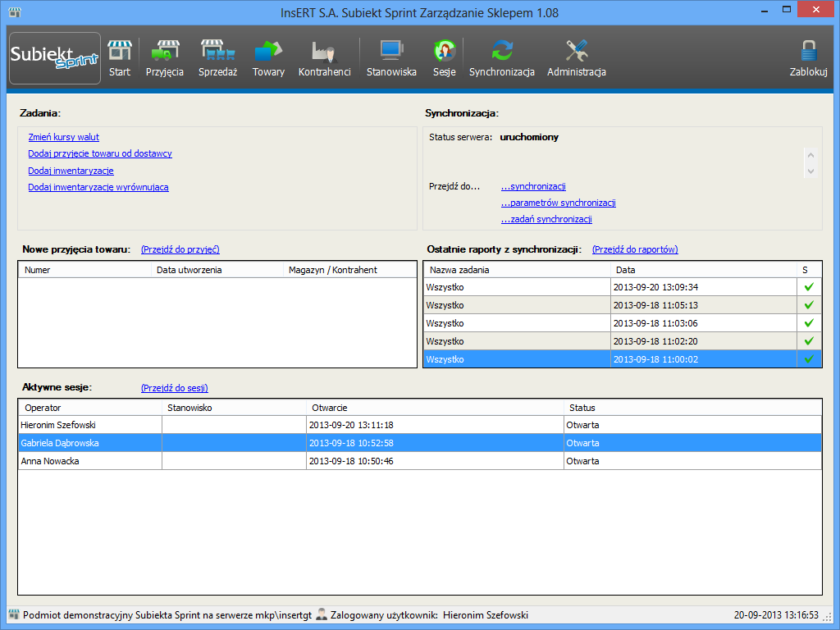Viewport: 840px width, 630px height.
Task: Open the Przejdź do sesji link
Action: (175, 388)
